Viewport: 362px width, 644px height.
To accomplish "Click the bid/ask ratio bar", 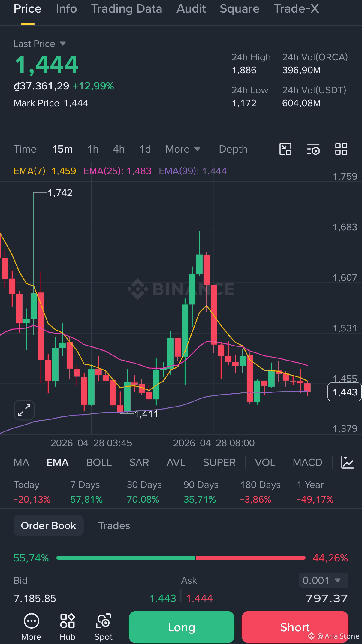I will pos(181,558).
